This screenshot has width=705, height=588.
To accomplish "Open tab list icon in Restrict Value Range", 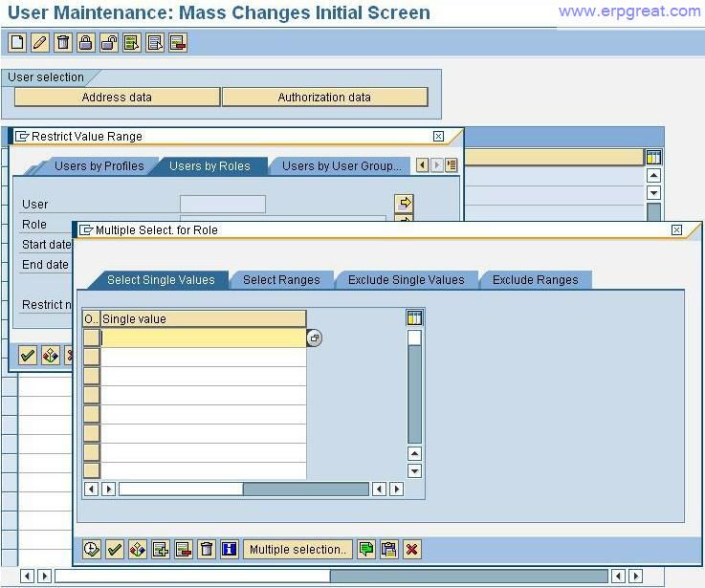I will (452, 165).
